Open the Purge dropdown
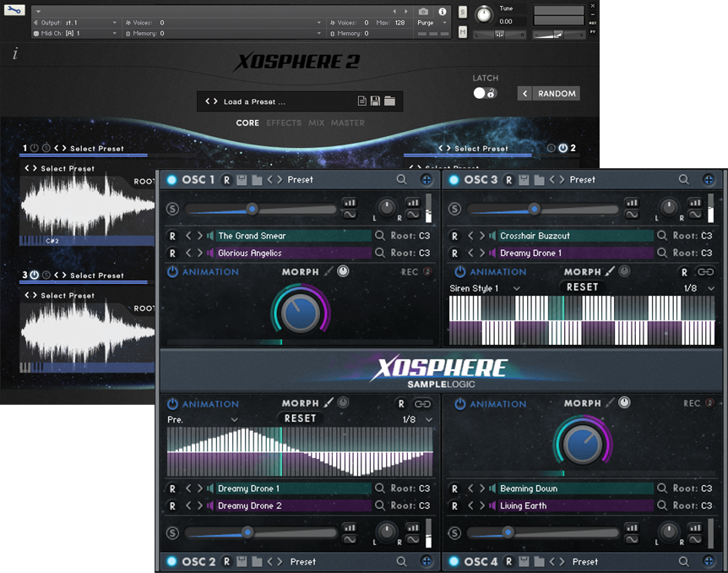 [x=432, y=23]
